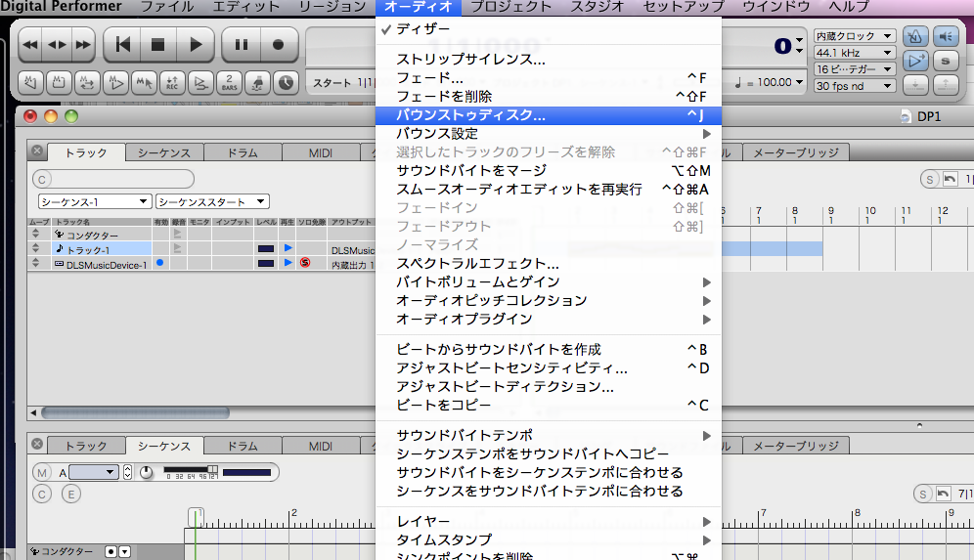Stop playback with the Stop button
Viewport: 974px width, 560px height.
click(x=157, y=45)
